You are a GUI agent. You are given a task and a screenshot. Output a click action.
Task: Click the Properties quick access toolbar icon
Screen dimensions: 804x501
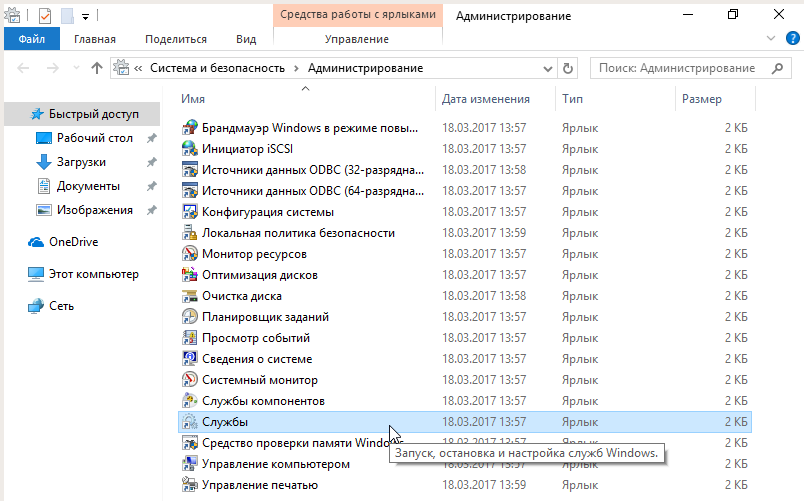45,16
